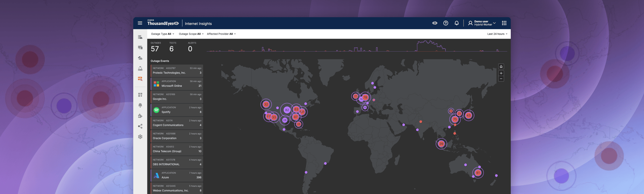Click the eye icon in header

435,23
